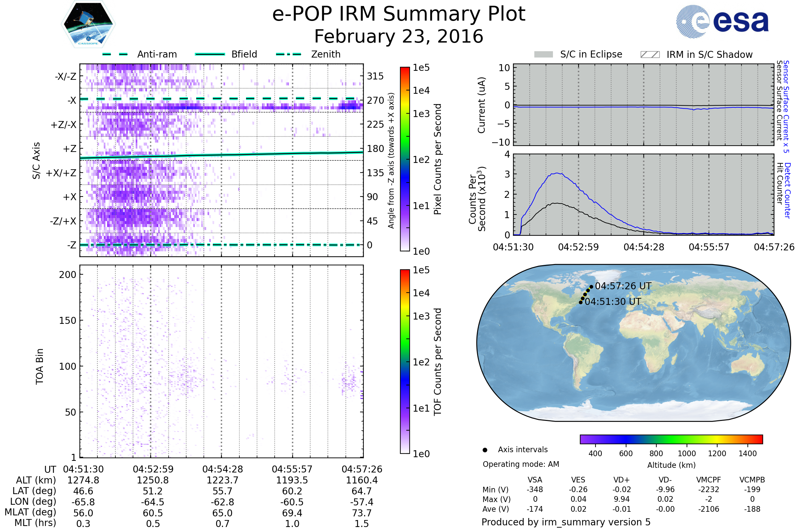Image resolution: width=798 pixels, height=532 pixels.
Task: Click the 04:51:30 UT label on map
Action: pos(613,302)
